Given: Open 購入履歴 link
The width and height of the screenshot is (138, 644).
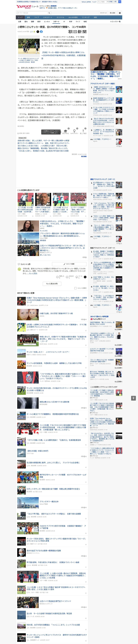Looking at the screenshot, I should [112, 13].
